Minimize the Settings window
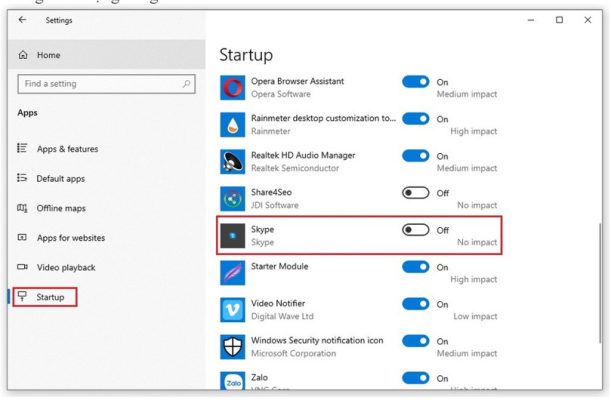This screenshot has width=611, height=400. [x=531, y=20]
